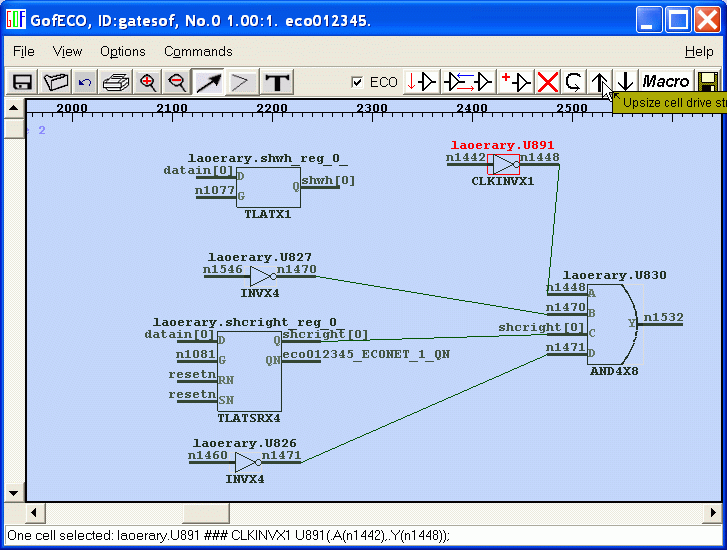Image resolution: width=727 pixels, height=550 pixels.
Task: Select the U830 AND4X8 gate body
Action: 612,324
